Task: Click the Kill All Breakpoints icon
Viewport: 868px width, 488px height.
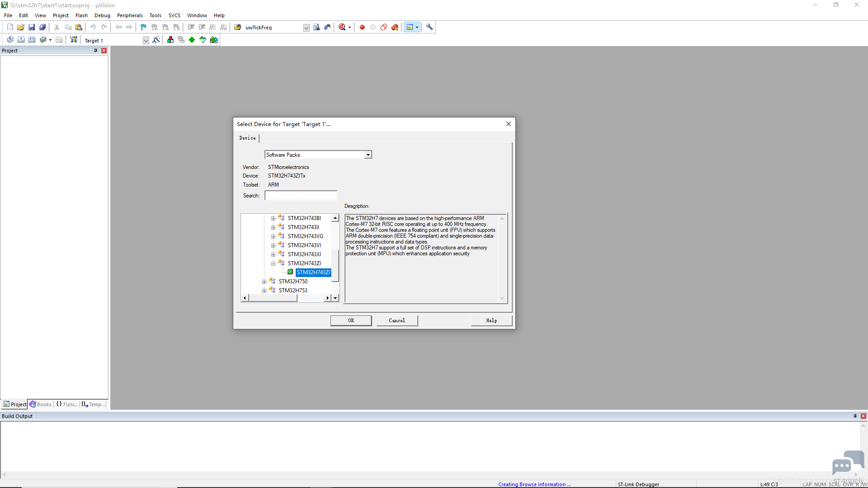Action: point(395,28)
